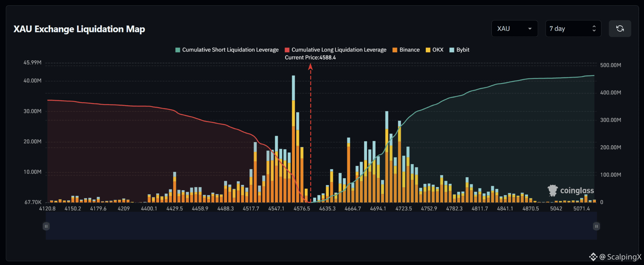
Task: Click the refresh icon button
Action: (620, 29)
